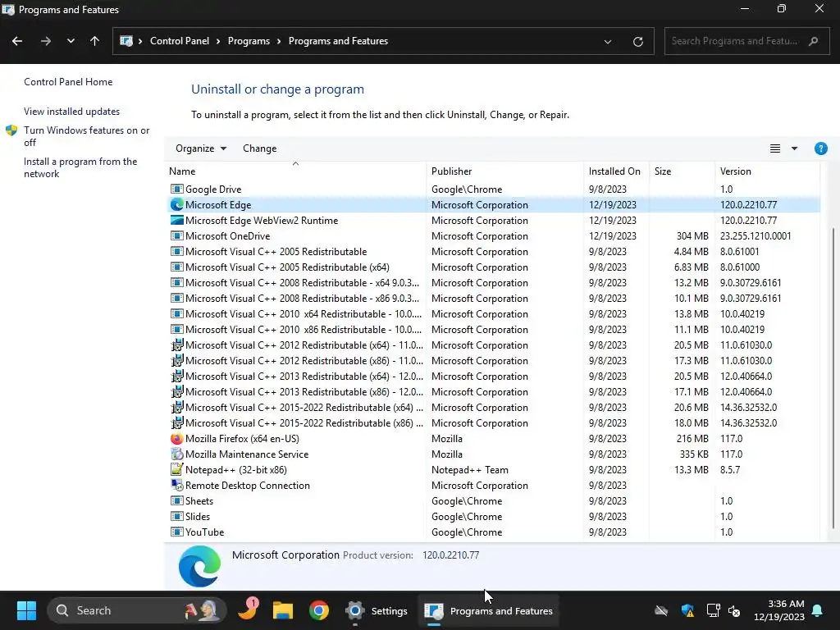The width and height of the screenshot is (840, 630).
Task: Click the YouTube row icon
Action: [x=177, y=532]
